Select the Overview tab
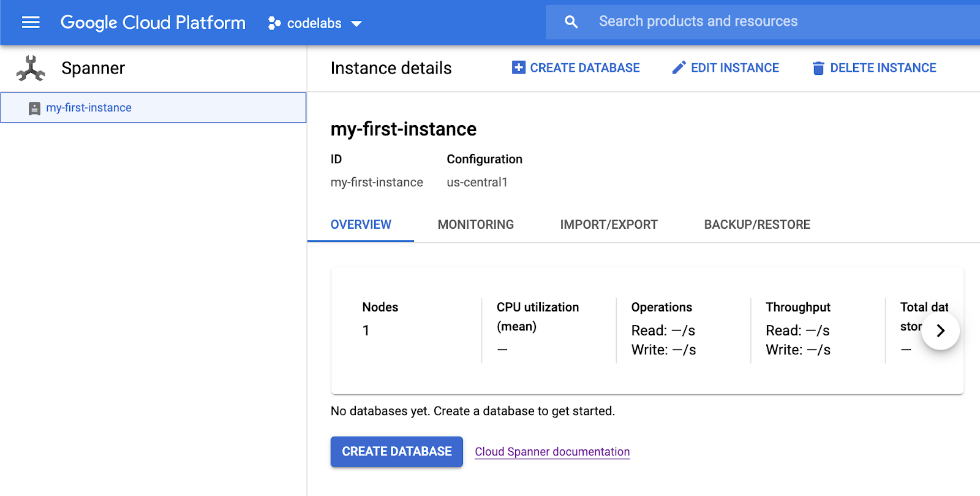Screen dimensions: 980x496 pyautogui.click(x=361, y=224)
